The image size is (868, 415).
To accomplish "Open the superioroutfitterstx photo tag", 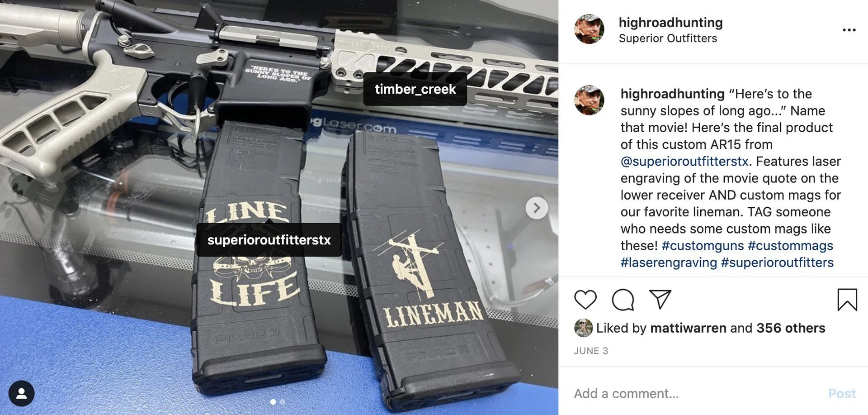I will 269,240.
